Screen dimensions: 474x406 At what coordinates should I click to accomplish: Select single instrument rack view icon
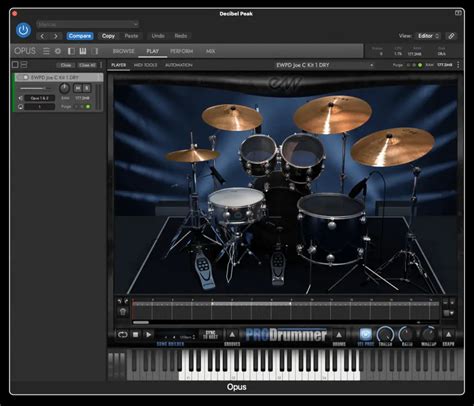click(x=15, y=64)
